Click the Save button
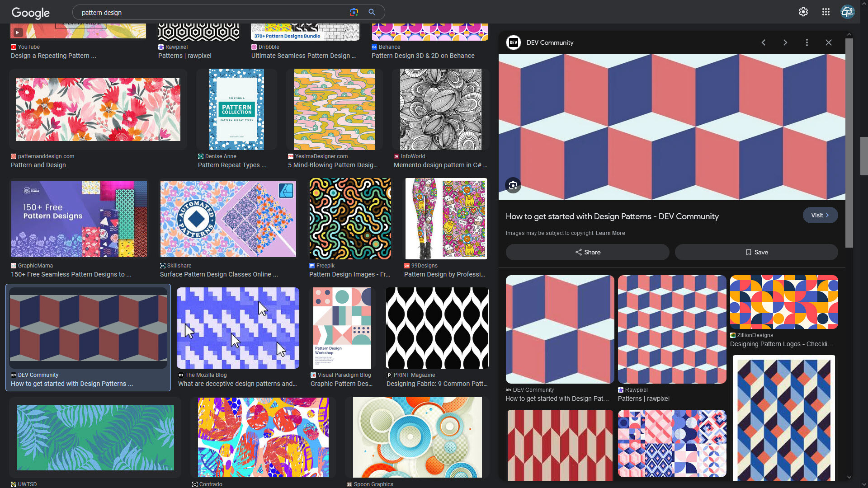Image resolution: width=868 pixels, height=488 pixels. click(756, 252)
